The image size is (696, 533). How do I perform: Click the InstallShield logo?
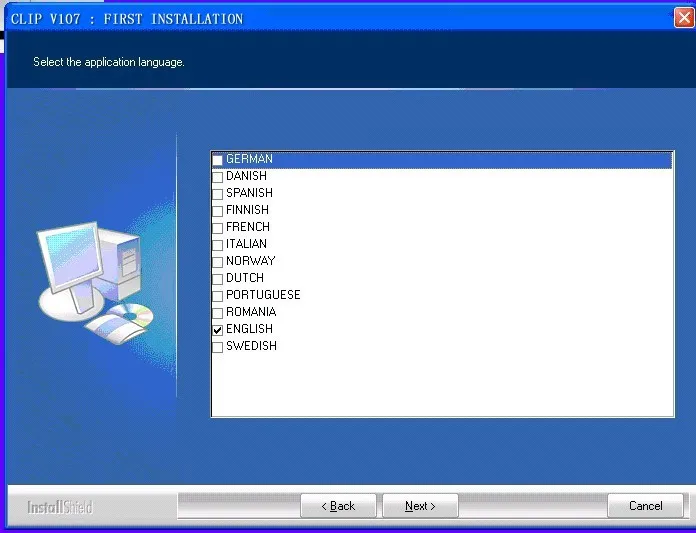pos(60,507)
